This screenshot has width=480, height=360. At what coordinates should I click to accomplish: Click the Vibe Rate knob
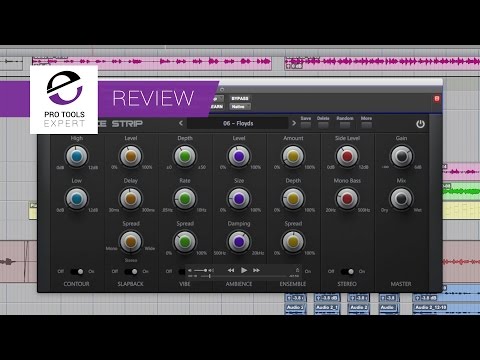185,199
